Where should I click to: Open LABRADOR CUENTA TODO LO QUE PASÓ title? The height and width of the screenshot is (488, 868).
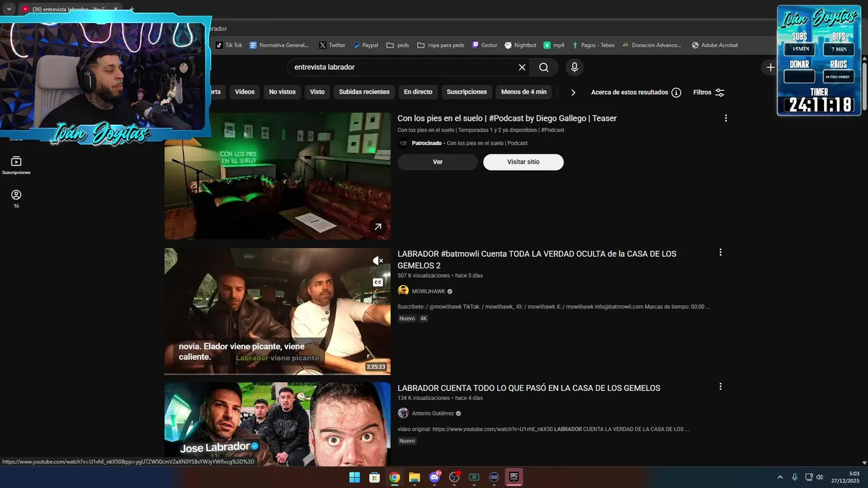[529, 388]
